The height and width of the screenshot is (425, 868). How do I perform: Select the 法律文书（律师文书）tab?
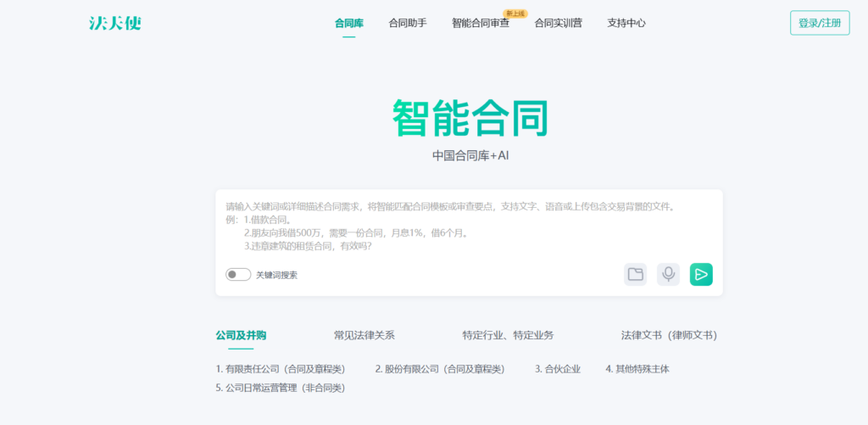pyautogui.click(x=669, y=335)
